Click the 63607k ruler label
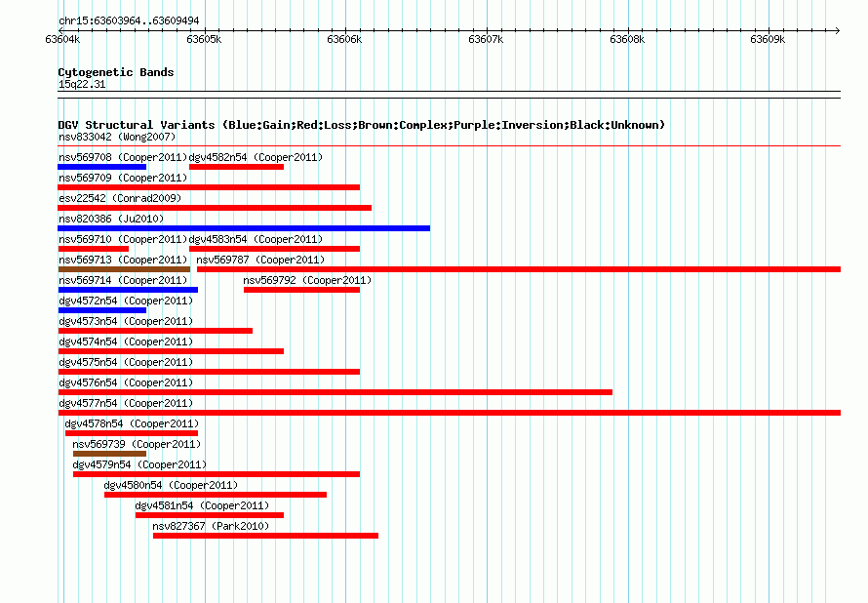The width and height of the screenshot is (868, 603). pyautogui.click(x=486, y=39)
